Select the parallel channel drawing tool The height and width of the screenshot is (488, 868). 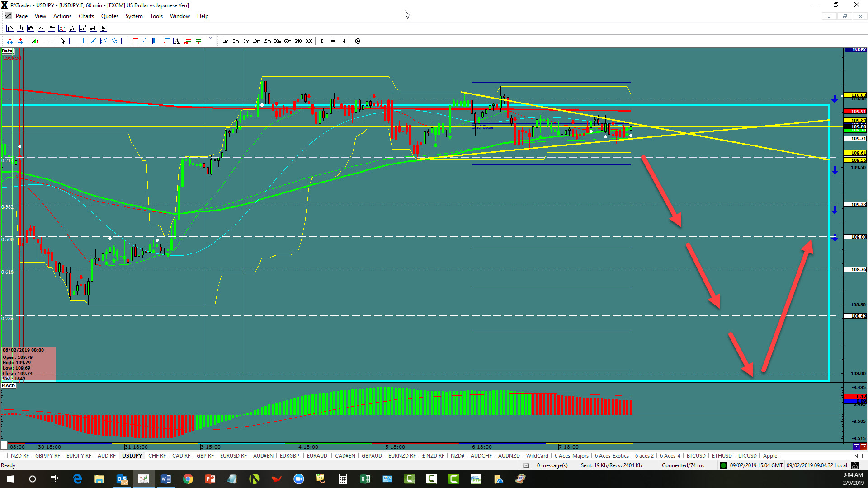(104, 41)
